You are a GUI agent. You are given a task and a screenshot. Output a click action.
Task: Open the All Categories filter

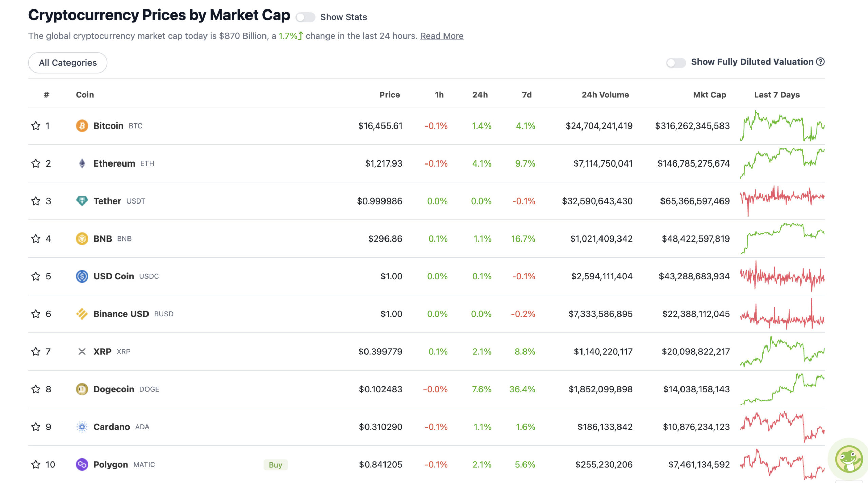click(x=68, y=63)
